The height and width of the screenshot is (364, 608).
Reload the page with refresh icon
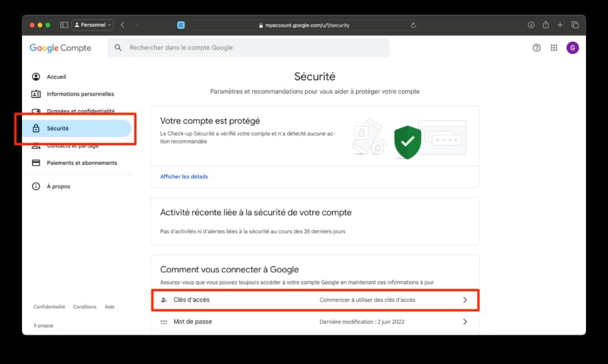413,25
